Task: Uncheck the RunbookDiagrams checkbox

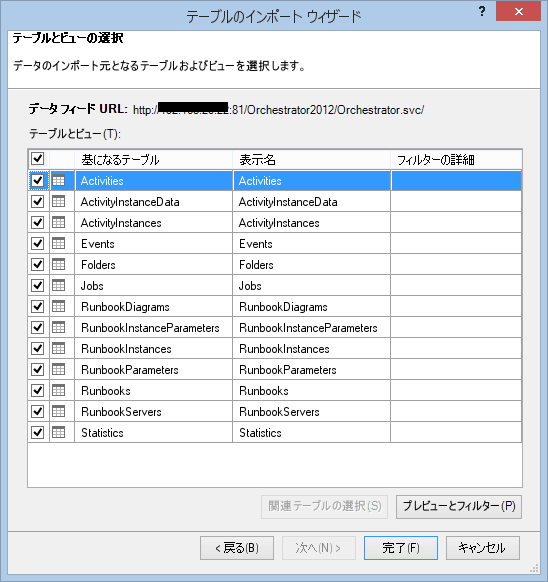Action: [37, 306]
